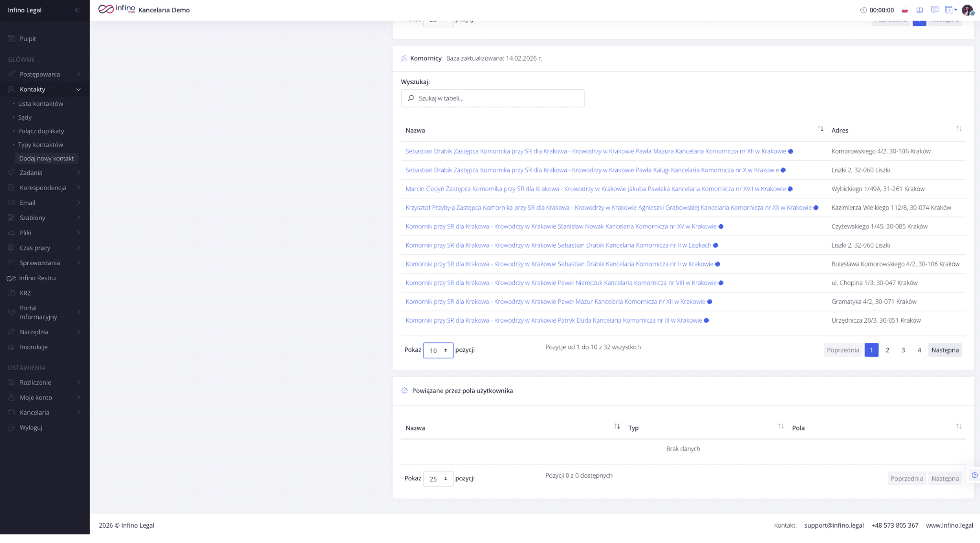The height and width of the screenshot is (543, 980).
Task: Click Następna in Komornicy pagination
Action: point(945,350)
